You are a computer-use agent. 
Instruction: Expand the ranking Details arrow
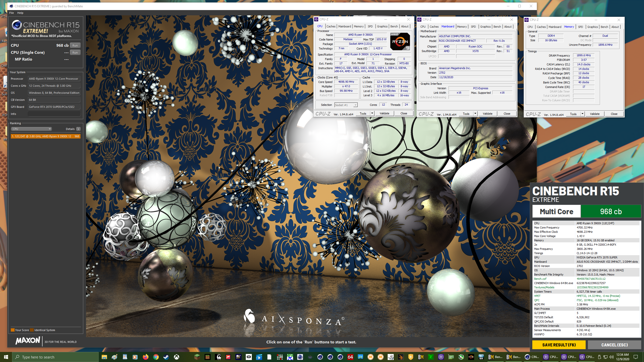click(78, 129)
